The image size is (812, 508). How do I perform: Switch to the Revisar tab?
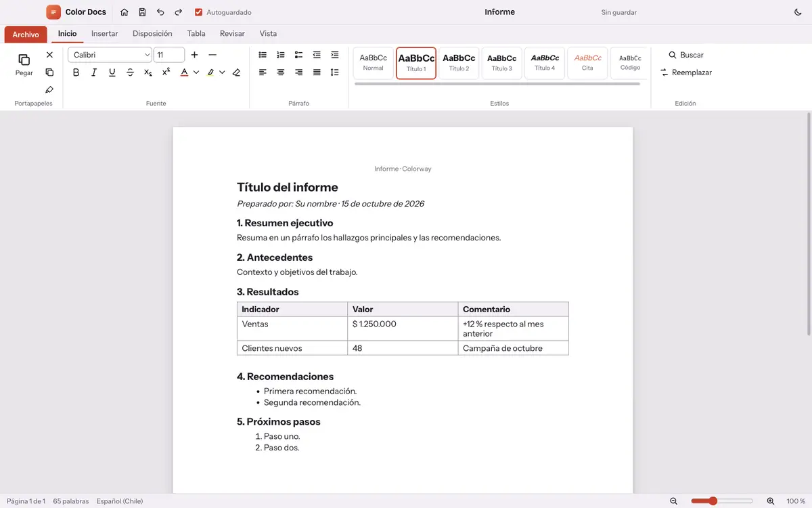[x=232, y=33]
